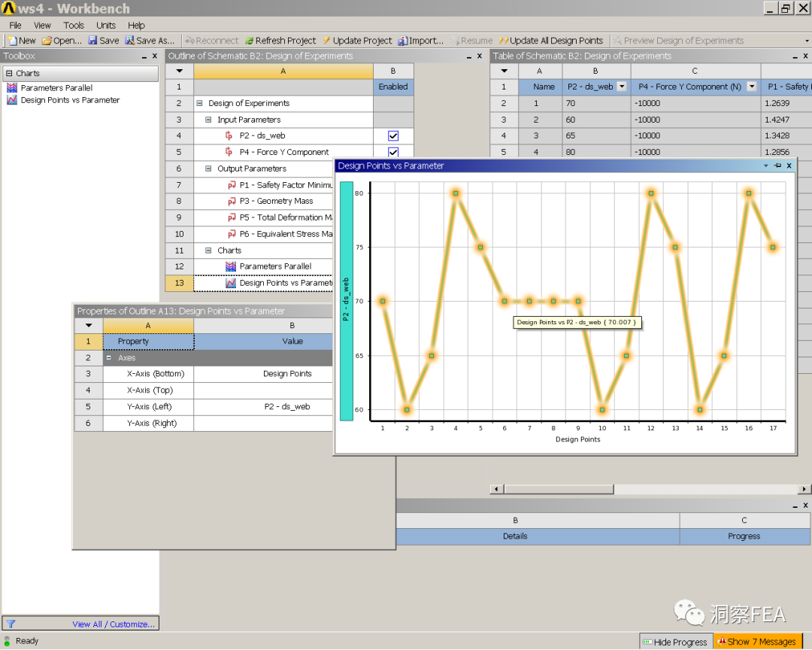Open the Tools menu

point(74,25)
